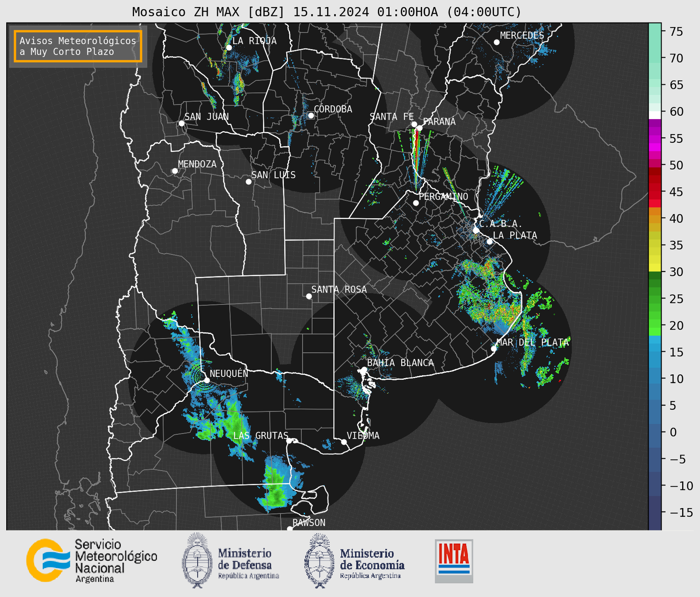Select the San Luis city marker
This screenshot has height=597, width=700.
click(249, 182)
